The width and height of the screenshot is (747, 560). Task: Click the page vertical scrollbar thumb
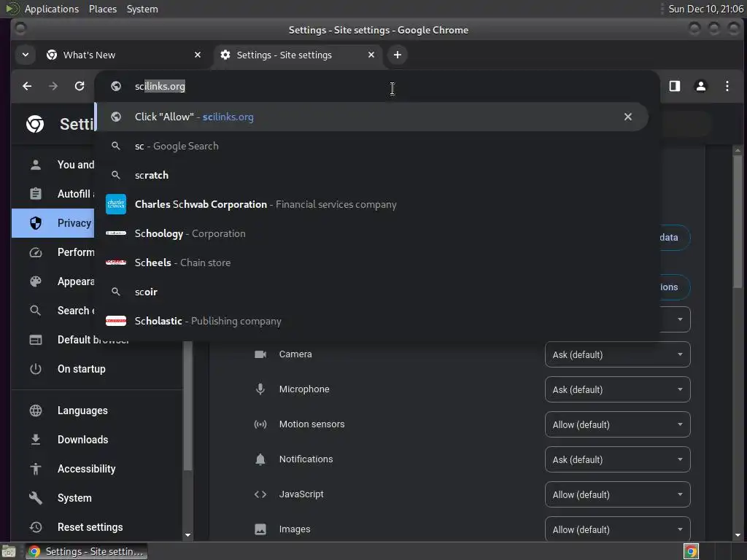coord(738,222)
